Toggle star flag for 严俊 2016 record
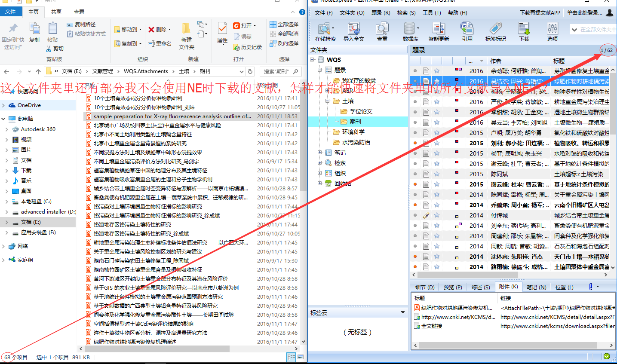The image size is (617, 364). pos(437,102)
